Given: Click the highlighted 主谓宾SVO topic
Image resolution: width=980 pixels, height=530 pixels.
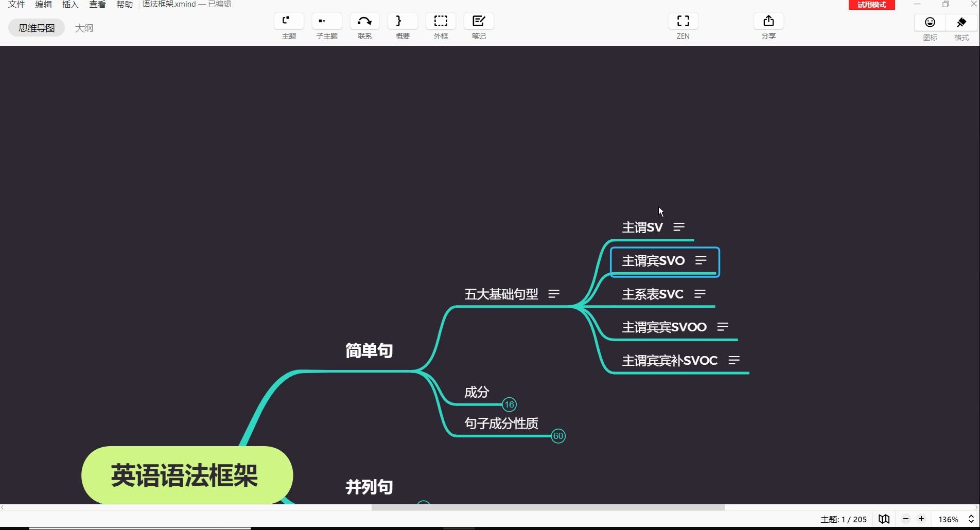Looking at the screenshot, I should 664,261.
